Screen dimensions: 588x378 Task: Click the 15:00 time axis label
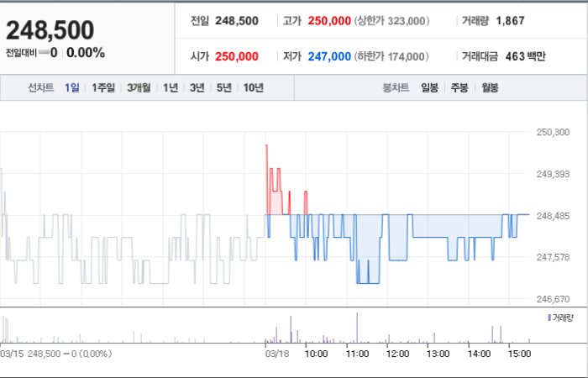pos(519,354)
